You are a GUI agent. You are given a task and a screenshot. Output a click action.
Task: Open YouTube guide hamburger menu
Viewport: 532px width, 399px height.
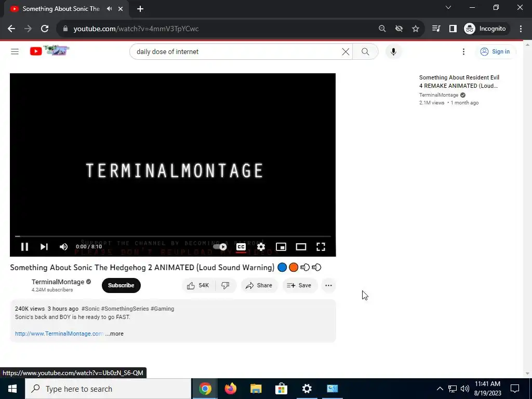[15, 51]
